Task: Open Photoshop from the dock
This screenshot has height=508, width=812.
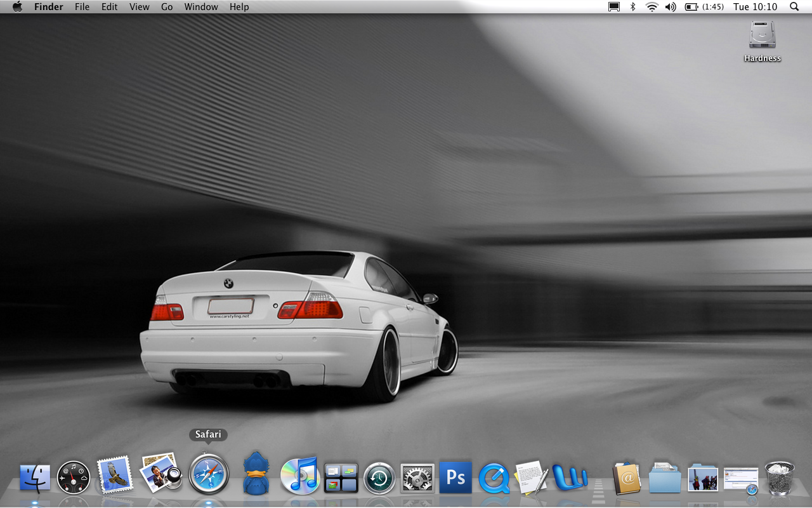Action: (x=455, y=478)
